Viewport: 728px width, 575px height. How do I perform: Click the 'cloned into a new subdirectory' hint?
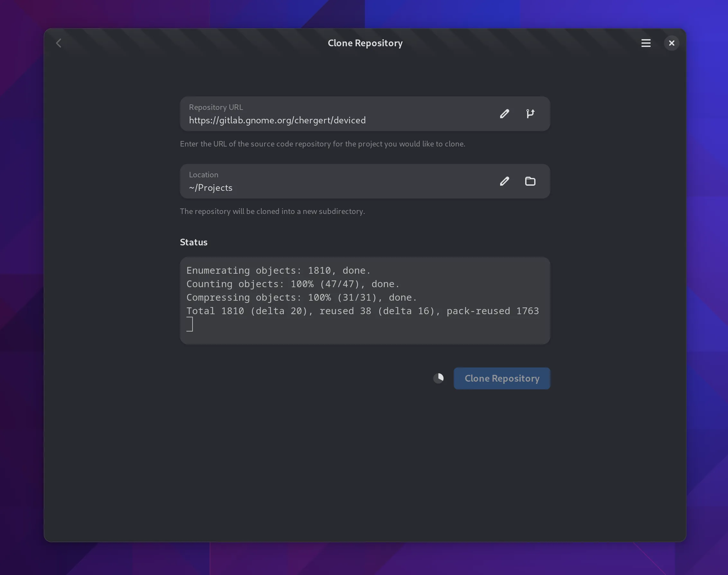tap(272, 211)
